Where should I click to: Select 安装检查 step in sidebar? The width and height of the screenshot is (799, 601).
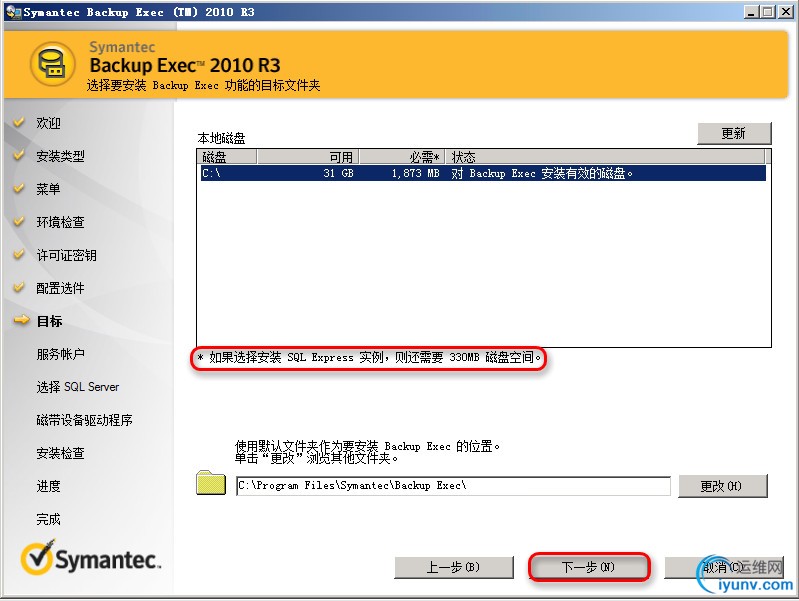coord(60,453)
